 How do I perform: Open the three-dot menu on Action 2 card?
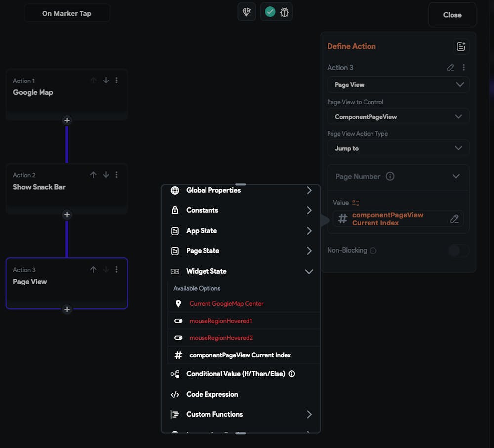pyautogui.click(x=117, y=175)
